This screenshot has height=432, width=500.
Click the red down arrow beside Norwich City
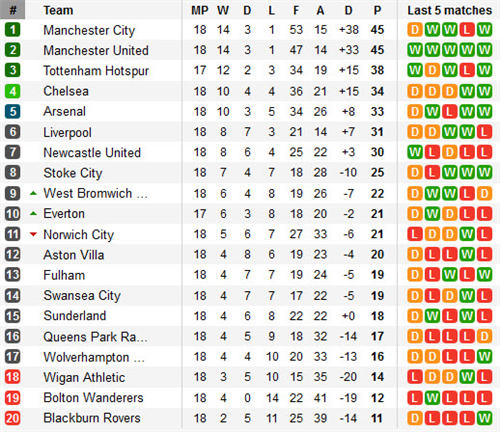coord(33,234)
